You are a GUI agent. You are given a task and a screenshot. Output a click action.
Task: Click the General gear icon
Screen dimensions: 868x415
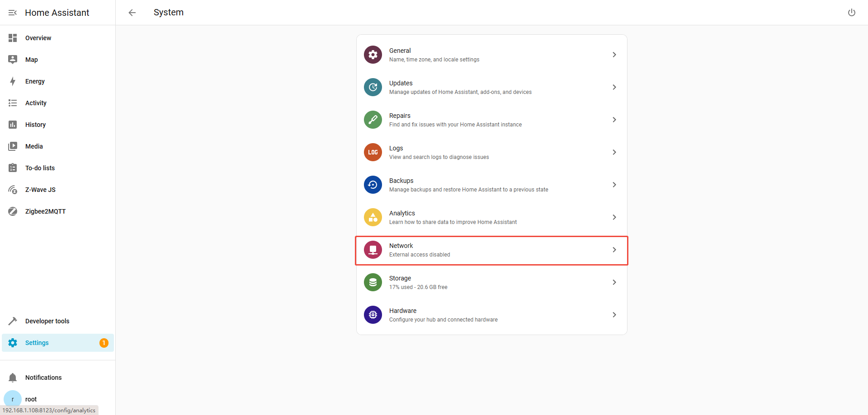point(373,55)
